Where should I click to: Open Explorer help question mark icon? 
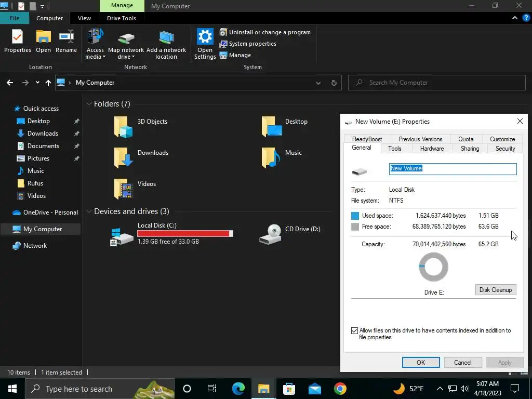point(526,18)
